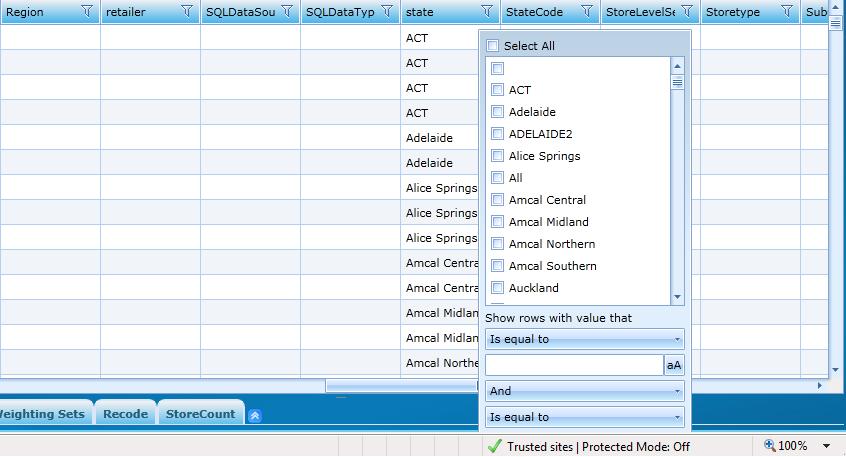Viewport: 846px width, 457px height.
Task: Select the Alice Springs checkbox
Action: (497, 156)
